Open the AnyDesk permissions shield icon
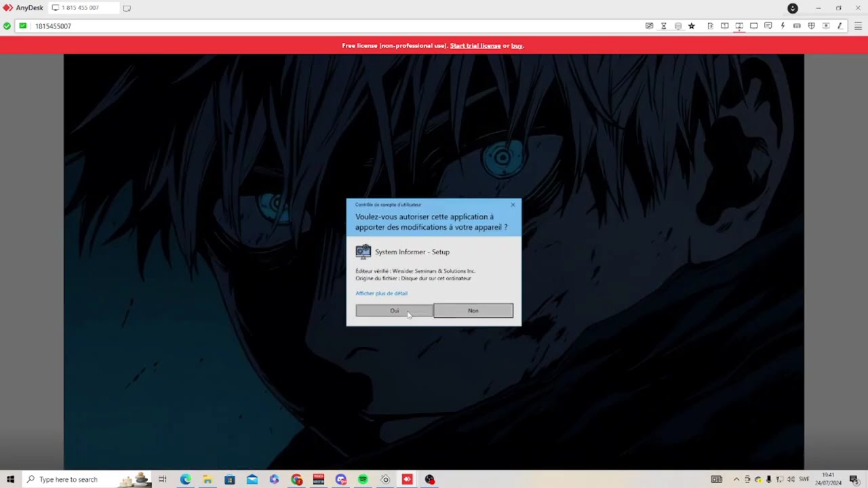This screenshot has width=868, height=488. [x=811, y=26]
